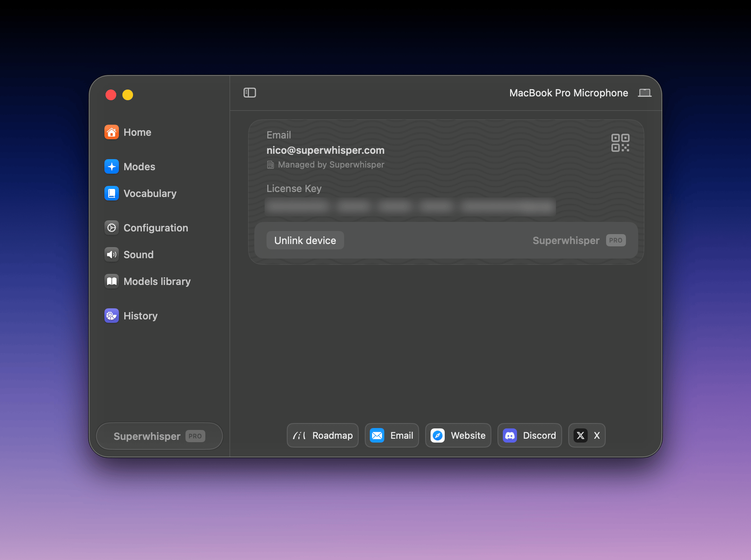Image resolution: width=751 pixels, height=560 pixels.
Task: Click the Email support label
Action: click(x=402, y=435)
